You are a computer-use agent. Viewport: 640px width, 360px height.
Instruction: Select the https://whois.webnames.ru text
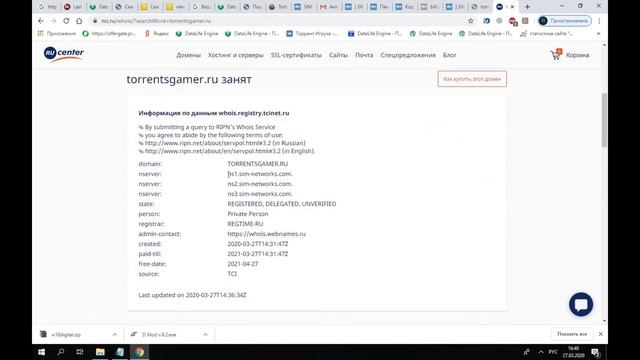(267, 234)
